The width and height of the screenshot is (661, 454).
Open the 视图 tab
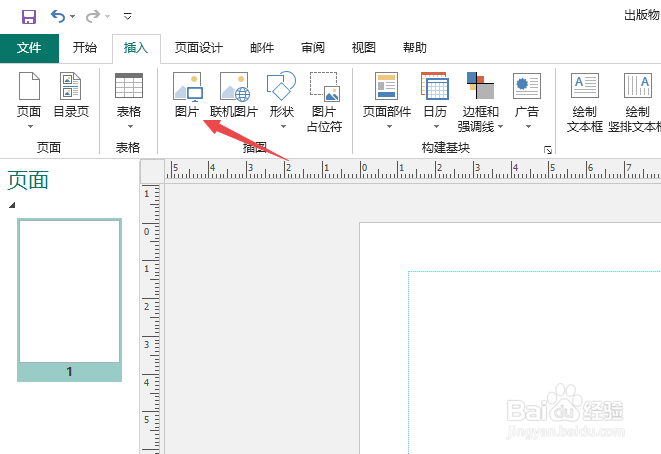coord(363,48)
